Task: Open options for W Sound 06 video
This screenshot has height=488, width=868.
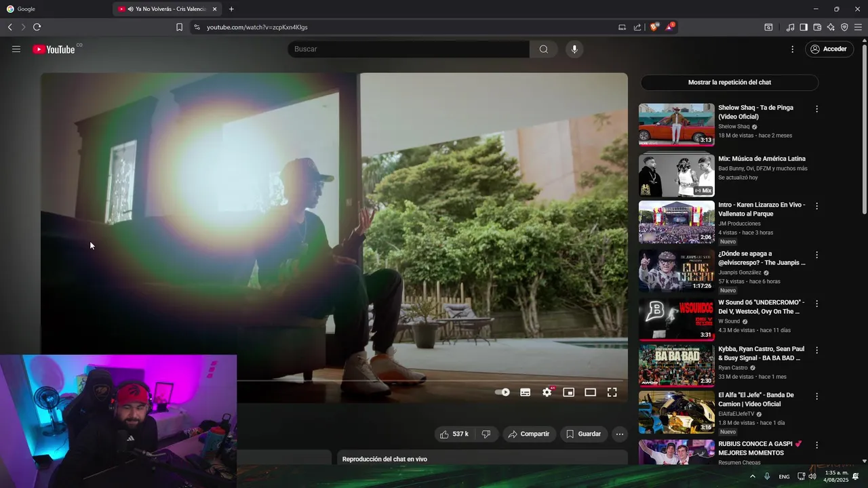Action: click(816, 304)
